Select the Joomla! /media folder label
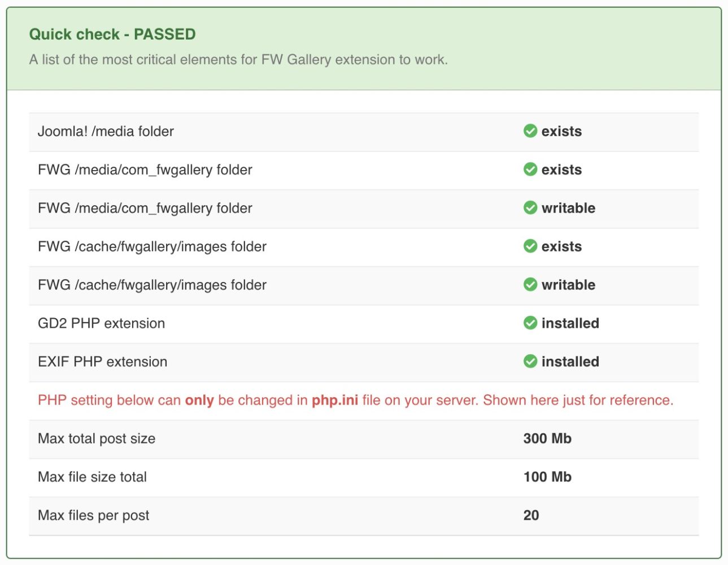The width and height of the screenshot is (728, 565). click(x=106, y=132)
